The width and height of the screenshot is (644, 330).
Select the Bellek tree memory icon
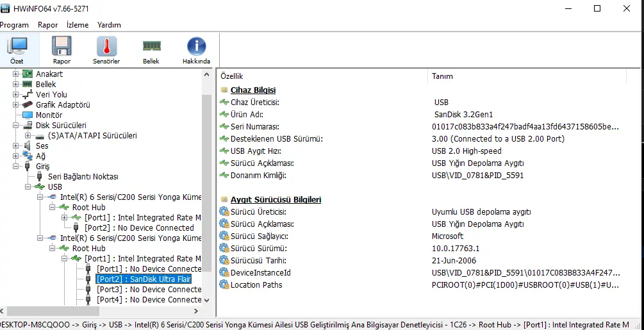click(27, 84)
